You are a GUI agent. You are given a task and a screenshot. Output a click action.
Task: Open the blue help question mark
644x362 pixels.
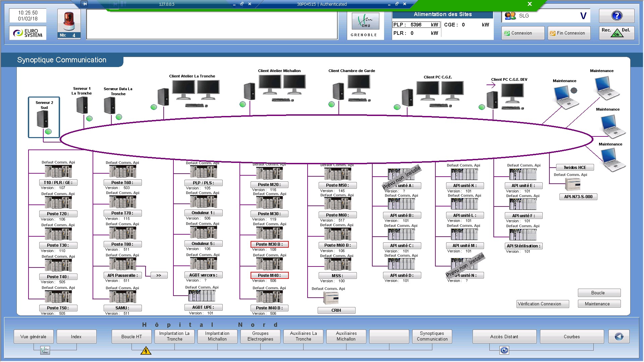coord(616,16)
